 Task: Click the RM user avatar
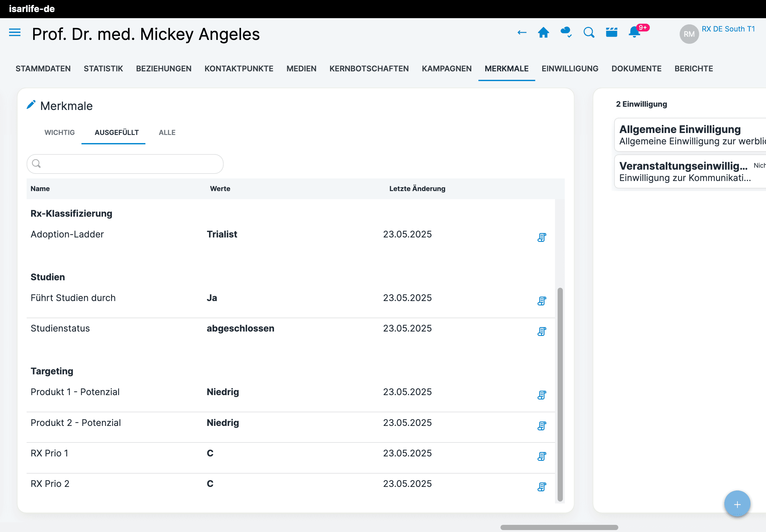(x=689, y=34)
